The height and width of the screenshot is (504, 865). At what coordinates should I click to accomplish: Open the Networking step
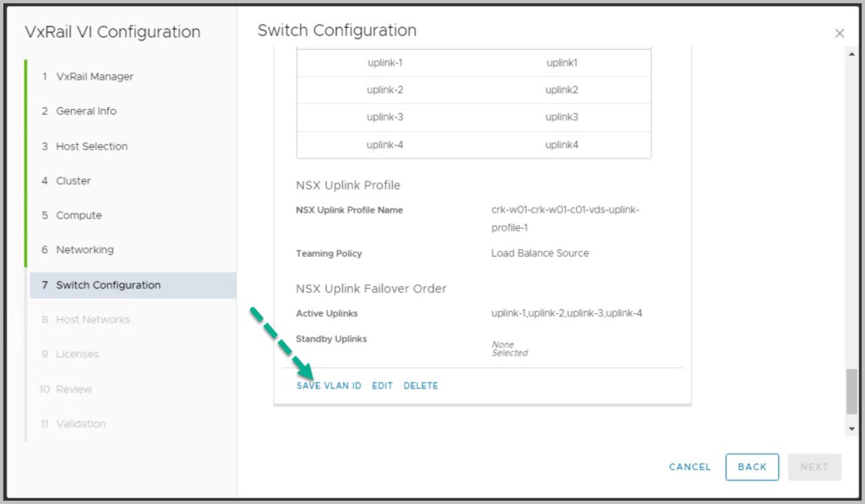pyautogui.click(x=84, y=250)
